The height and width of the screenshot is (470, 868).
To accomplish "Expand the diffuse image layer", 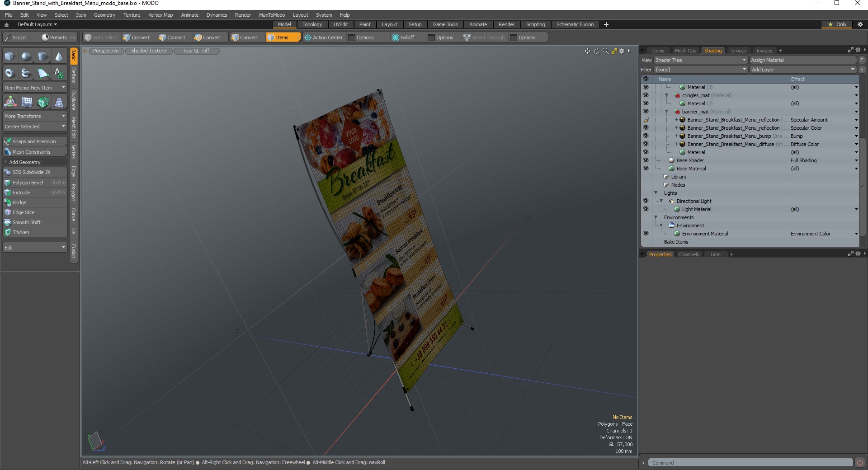I will click(676, 144).
